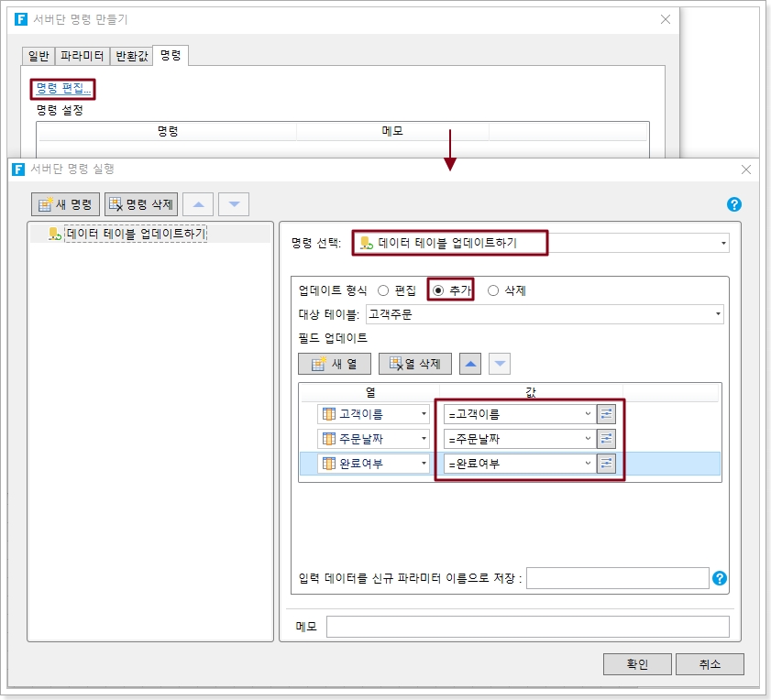Click the move column up arrow

(x=470, y=364)
